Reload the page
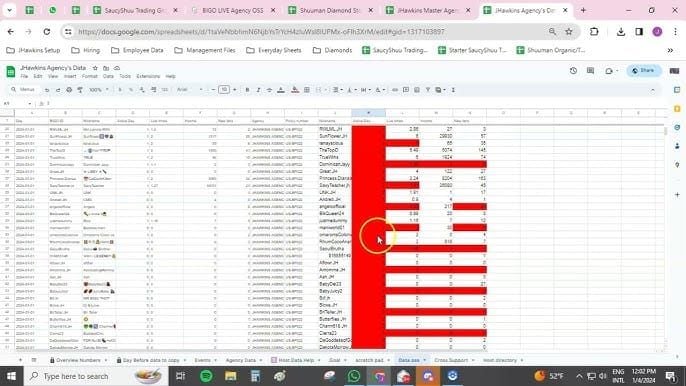Viewport: 686px width, 386px height. tap(46, 32)
